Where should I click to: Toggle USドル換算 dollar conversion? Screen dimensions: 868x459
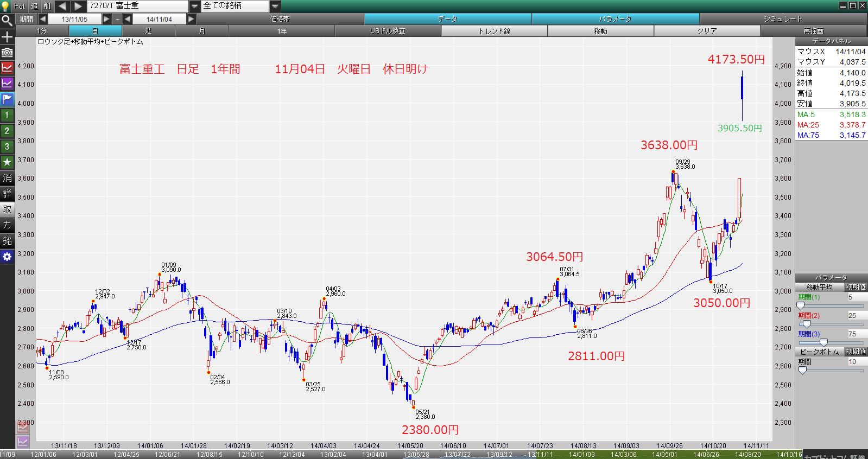[388, 31]
